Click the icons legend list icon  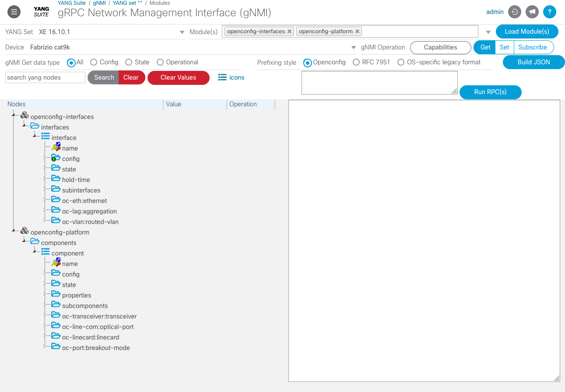(x=222, y=77)
